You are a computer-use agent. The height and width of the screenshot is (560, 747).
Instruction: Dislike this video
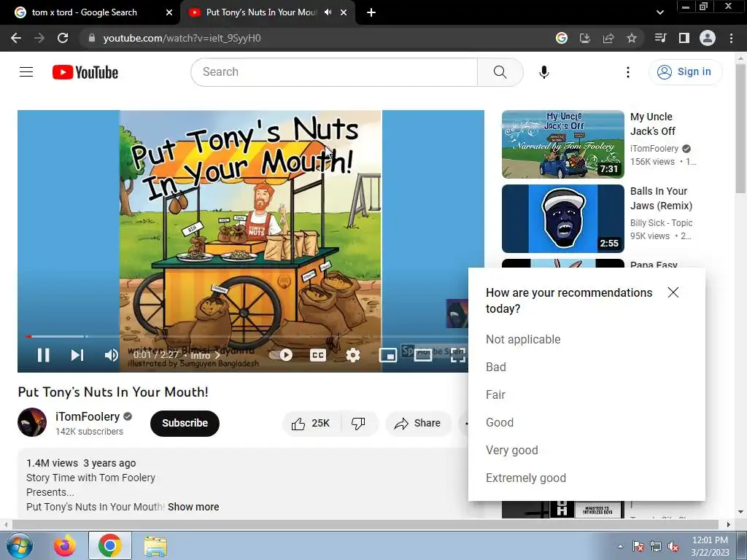tap(359, 424)
